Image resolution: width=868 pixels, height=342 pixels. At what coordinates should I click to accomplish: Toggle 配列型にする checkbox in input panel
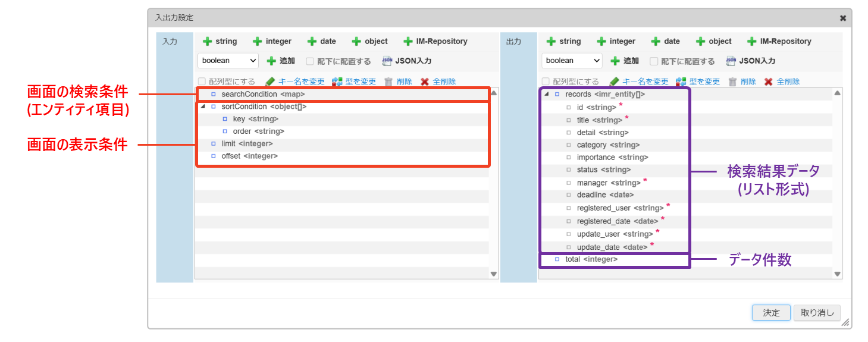(202, 81)
